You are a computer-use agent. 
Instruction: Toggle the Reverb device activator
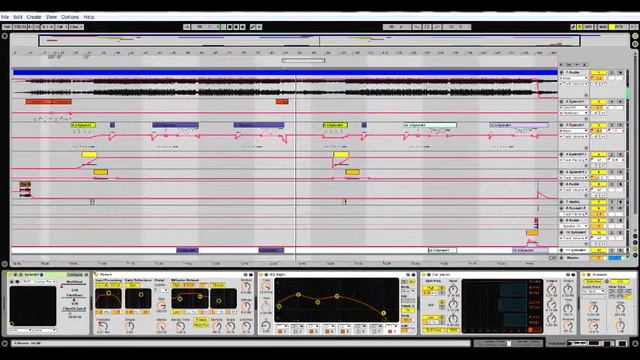pos(97,275)
